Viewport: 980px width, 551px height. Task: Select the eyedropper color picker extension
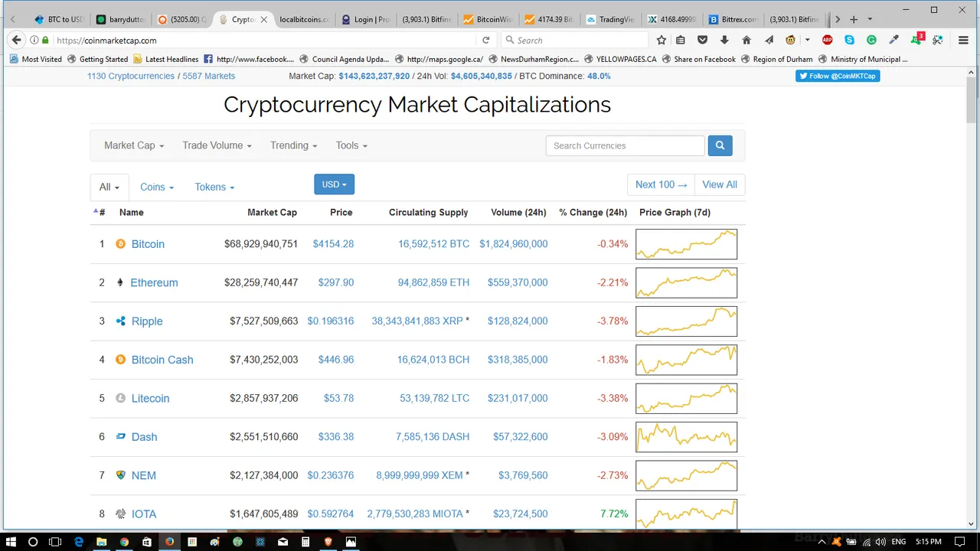pos(893,40)
